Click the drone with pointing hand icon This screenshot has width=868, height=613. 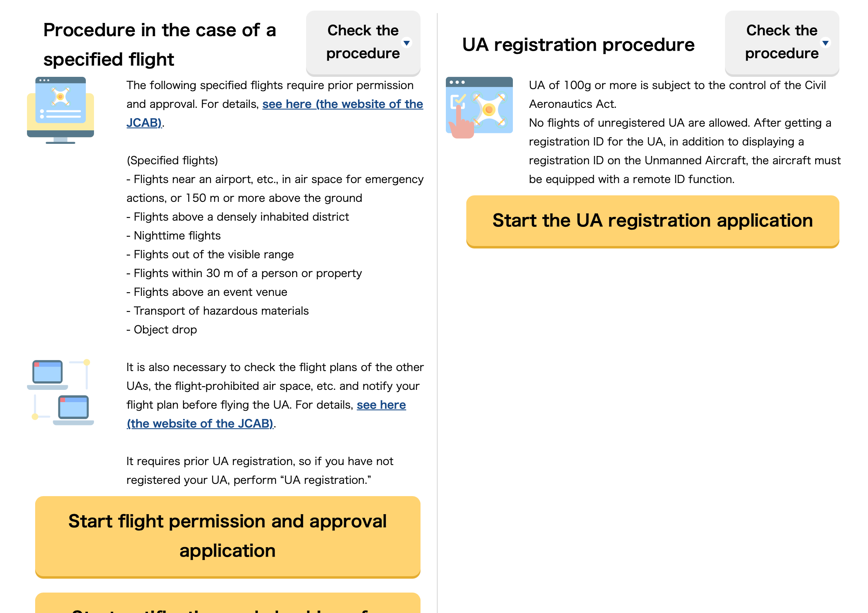479,107
